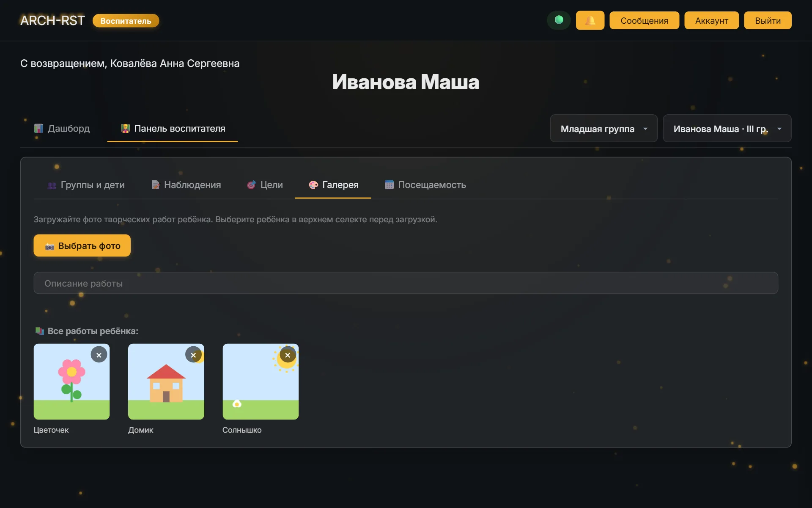
Task: Click the notification bell icon
Action: tap(590, 20)
